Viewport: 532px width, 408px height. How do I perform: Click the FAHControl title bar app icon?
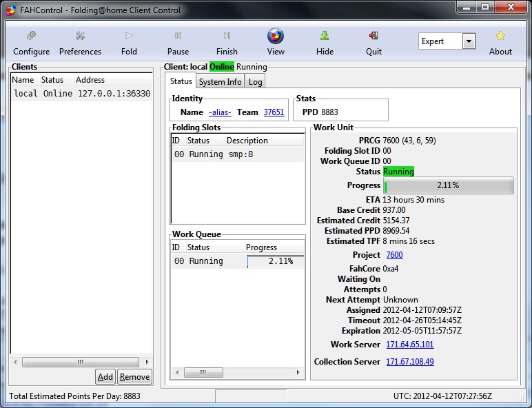tap(11, 10)
